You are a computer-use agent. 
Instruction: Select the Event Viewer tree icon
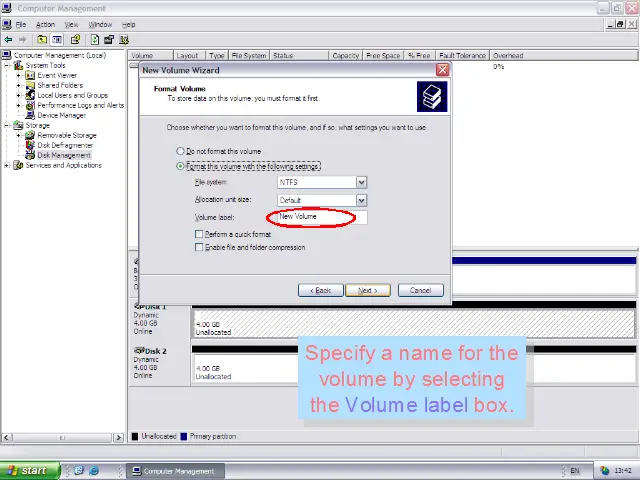tap(30, 76)
